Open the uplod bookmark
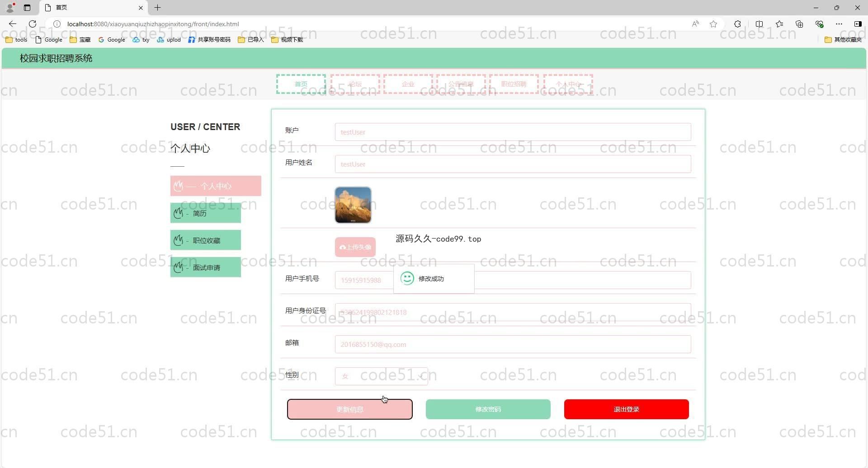868x468 pixels. coord(169,40)
